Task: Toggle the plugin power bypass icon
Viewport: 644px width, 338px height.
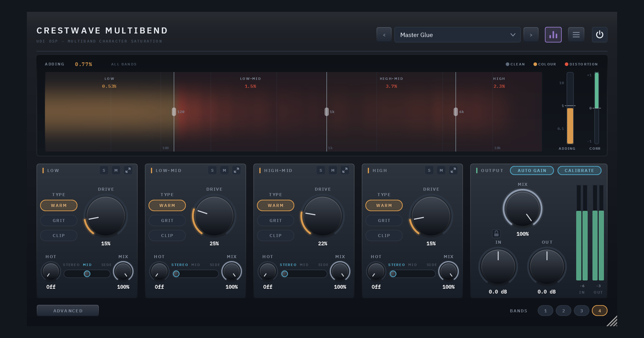Action: [599, 35]
